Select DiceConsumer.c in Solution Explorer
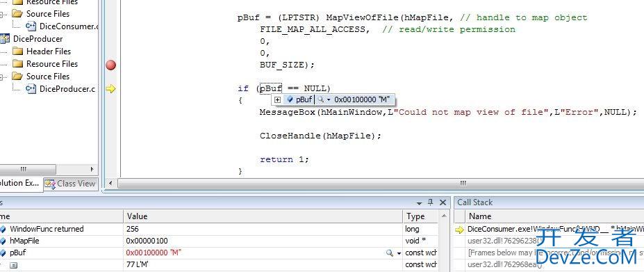644x272 pixels. pos(69,26)
